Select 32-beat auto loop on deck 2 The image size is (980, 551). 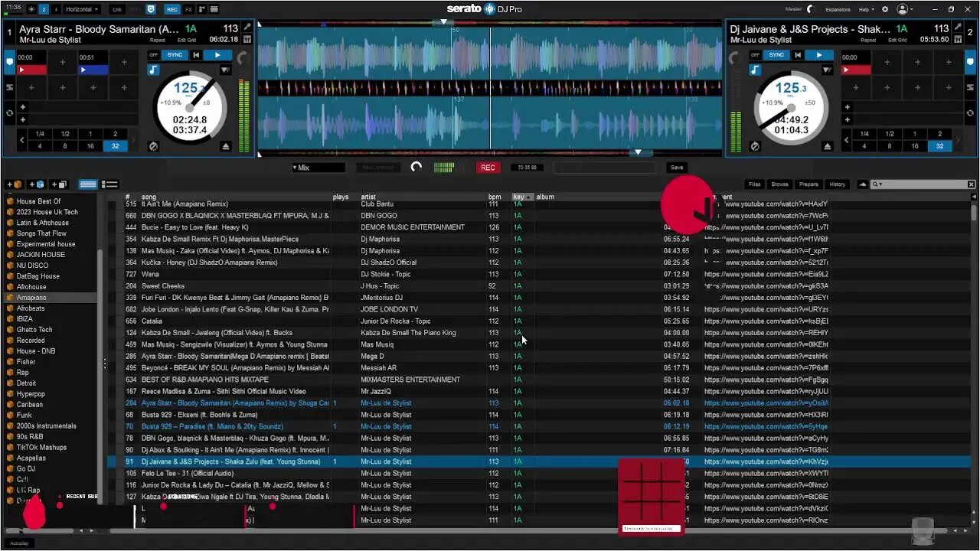pyautogui.click(x=939, y=145)
